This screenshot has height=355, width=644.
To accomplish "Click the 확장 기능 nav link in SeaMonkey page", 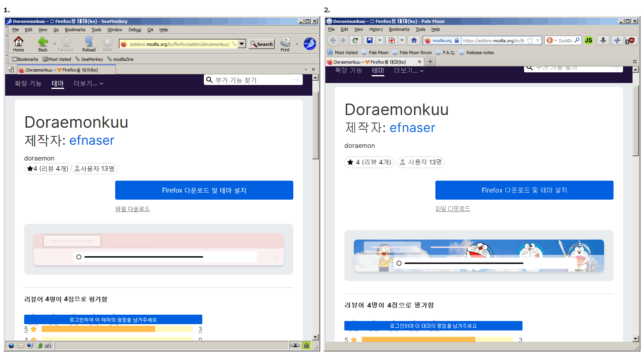I will point(28,83).
